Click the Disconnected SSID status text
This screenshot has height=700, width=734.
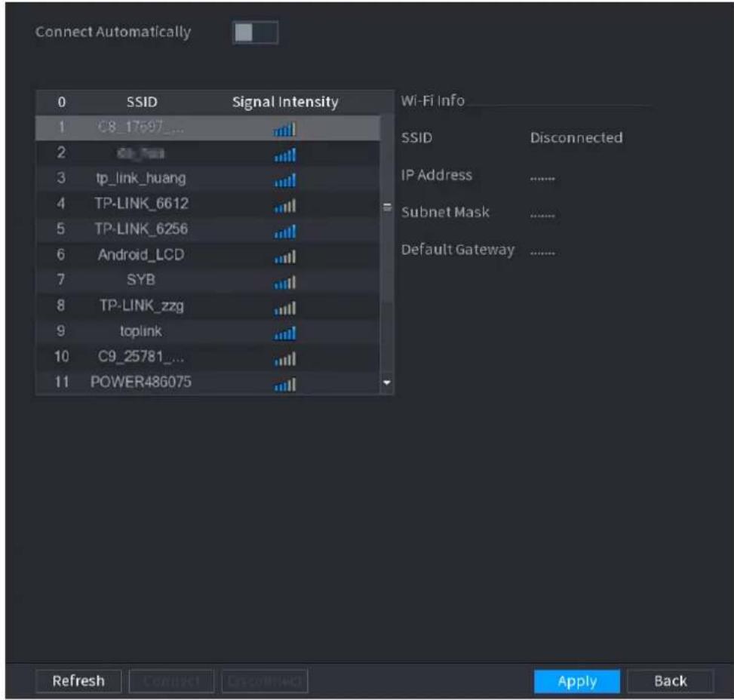(x=576, y=137)
